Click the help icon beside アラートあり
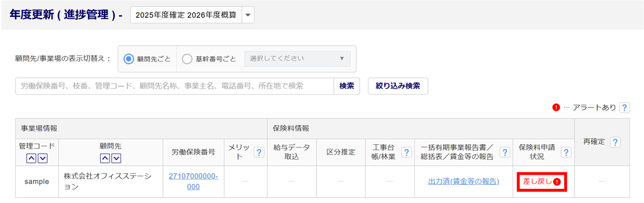Screen dimensions: 644x203 pyautogui.click(x=624, y=107)
